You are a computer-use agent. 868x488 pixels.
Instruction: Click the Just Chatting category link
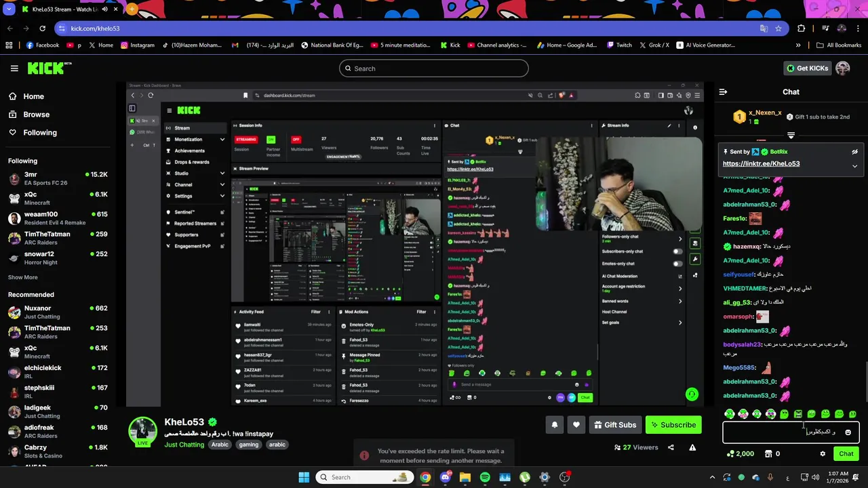click(x=184, y=445)
